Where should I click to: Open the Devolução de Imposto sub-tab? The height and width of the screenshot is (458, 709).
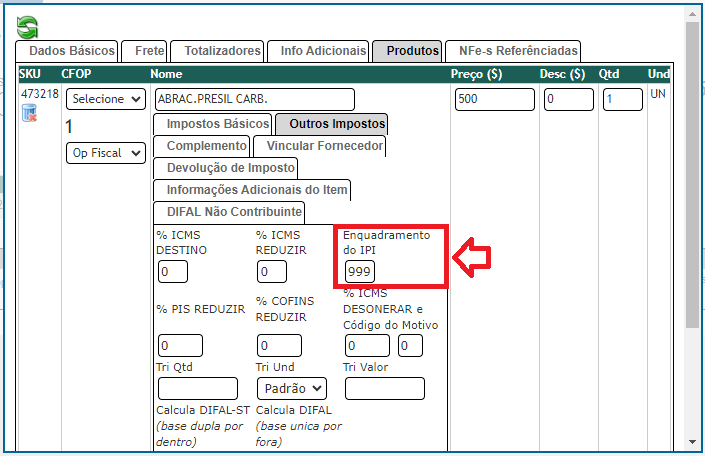point(230,168)
